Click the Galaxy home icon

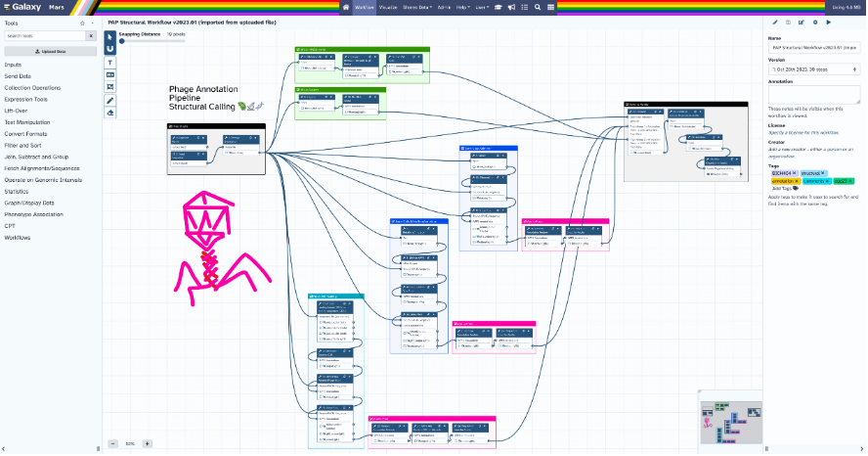(347, 7)
